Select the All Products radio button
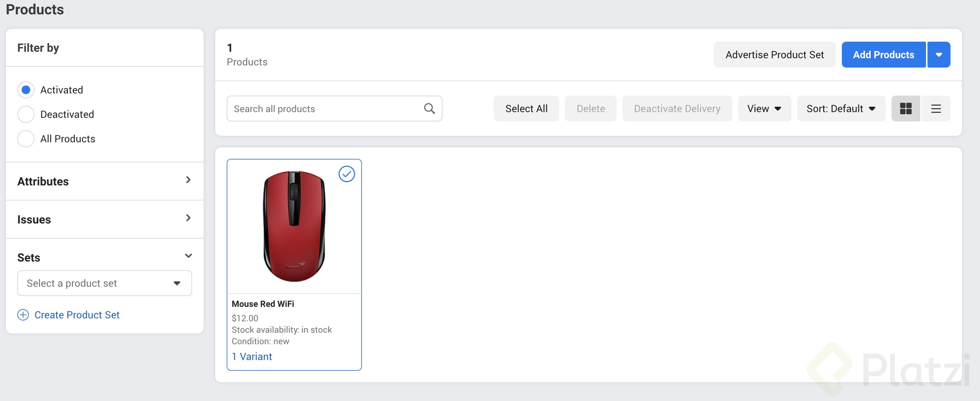Viewport: 980px width, 401px height. coord(26,139)
